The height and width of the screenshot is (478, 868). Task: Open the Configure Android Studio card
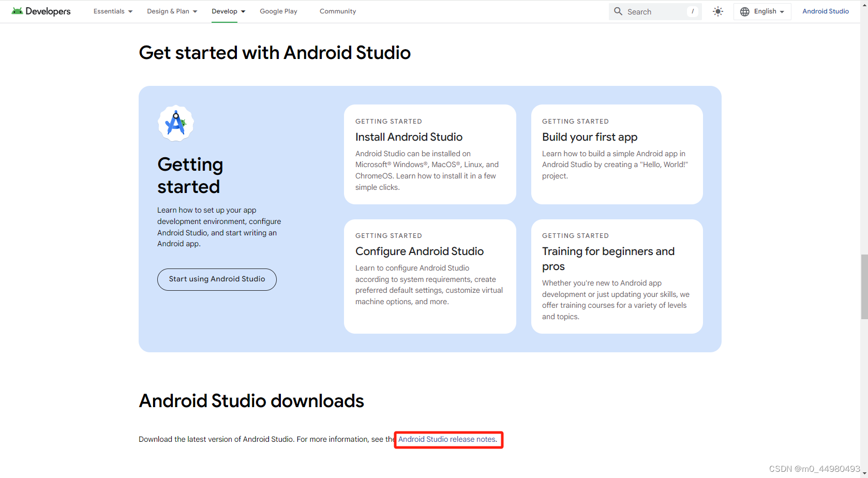(430, 276)
